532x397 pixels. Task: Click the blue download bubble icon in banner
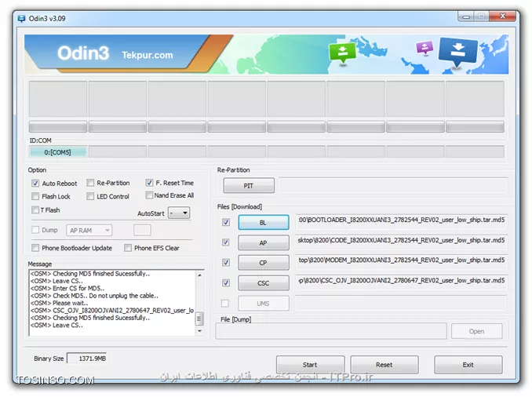pos(457,52)
